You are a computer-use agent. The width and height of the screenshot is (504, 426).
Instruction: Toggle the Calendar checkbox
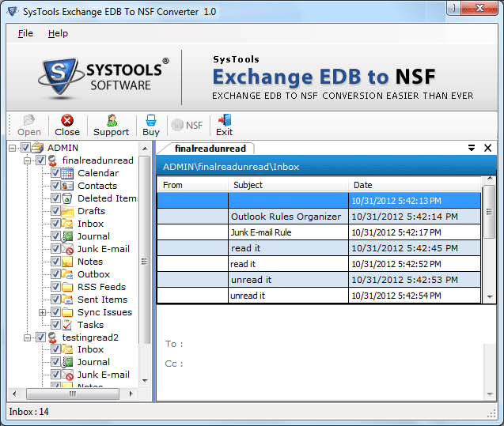click(55, 173)
